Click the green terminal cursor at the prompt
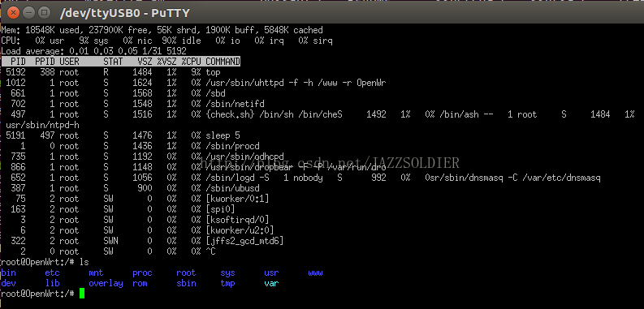This screenshot has height=309, width=644. coord(82,294)
